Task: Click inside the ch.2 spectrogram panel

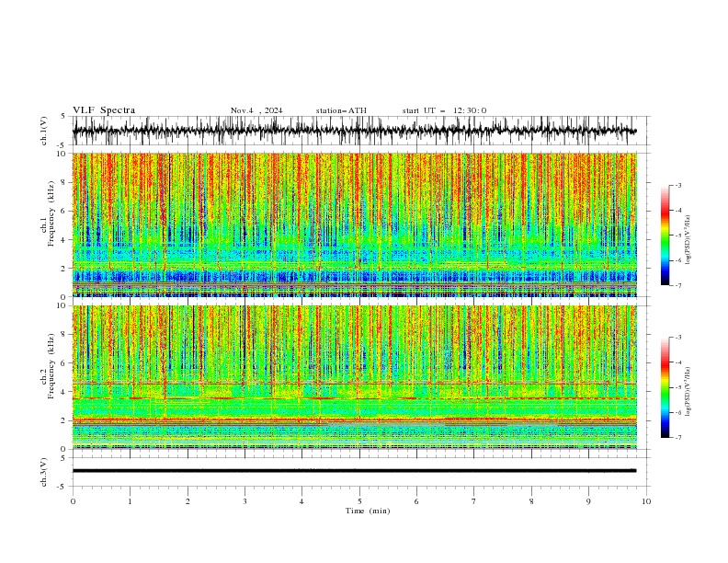Action: coord(355,377)
